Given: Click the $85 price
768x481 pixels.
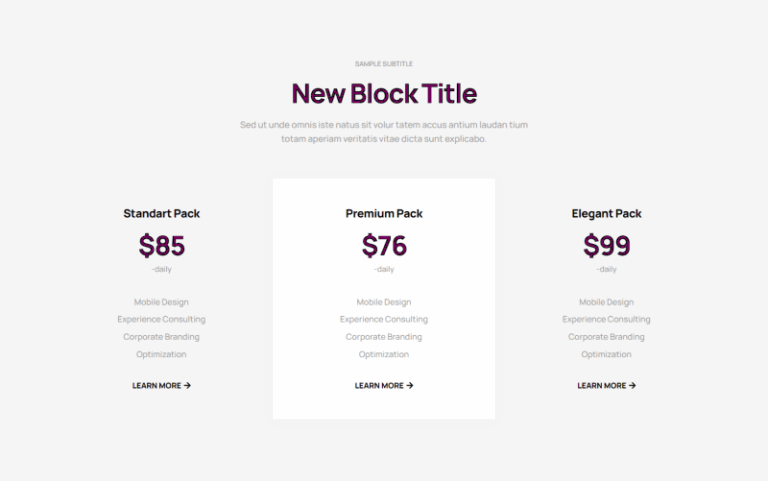Looking at the screenshot, I should 162,245.
